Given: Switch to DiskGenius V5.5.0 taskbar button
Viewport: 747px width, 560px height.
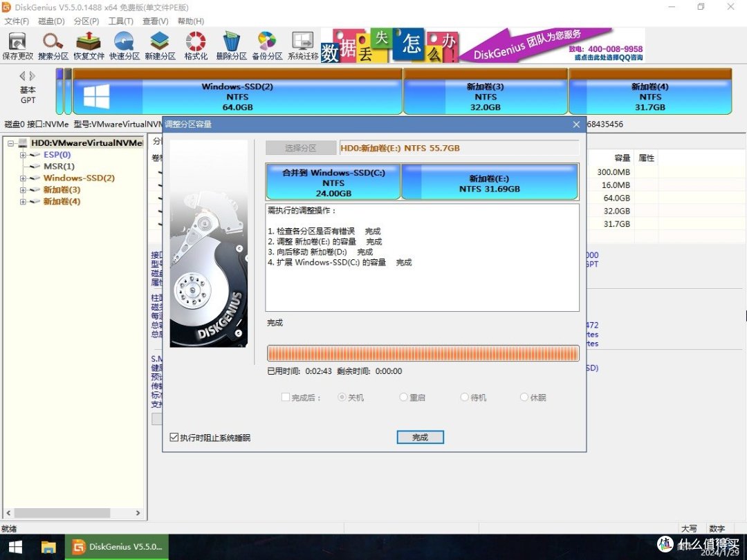Looking at the screenshot, I should 117,547.
